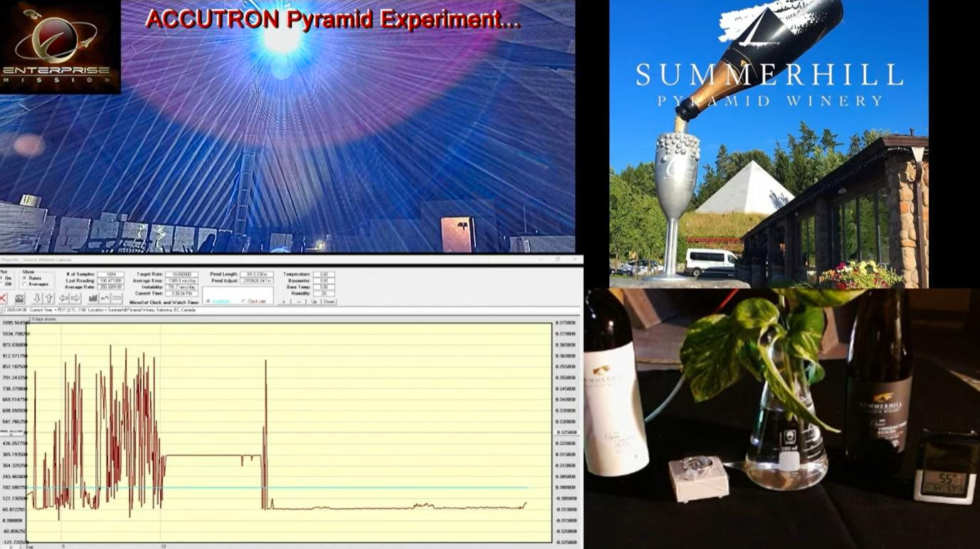Click the left arrow toolbar icon
This screenshot has width=980, height=549.
tap(63, 298)
